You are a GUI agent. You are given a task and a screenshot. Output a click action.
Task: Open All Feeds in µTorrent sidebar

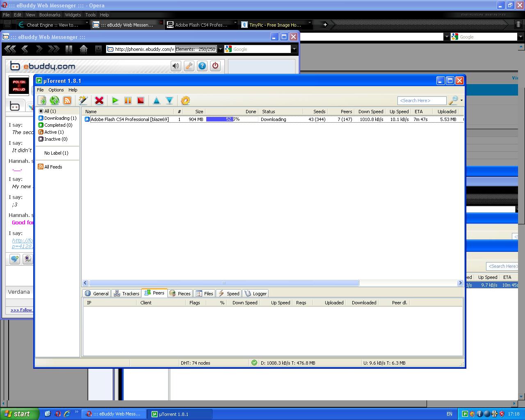50,167
